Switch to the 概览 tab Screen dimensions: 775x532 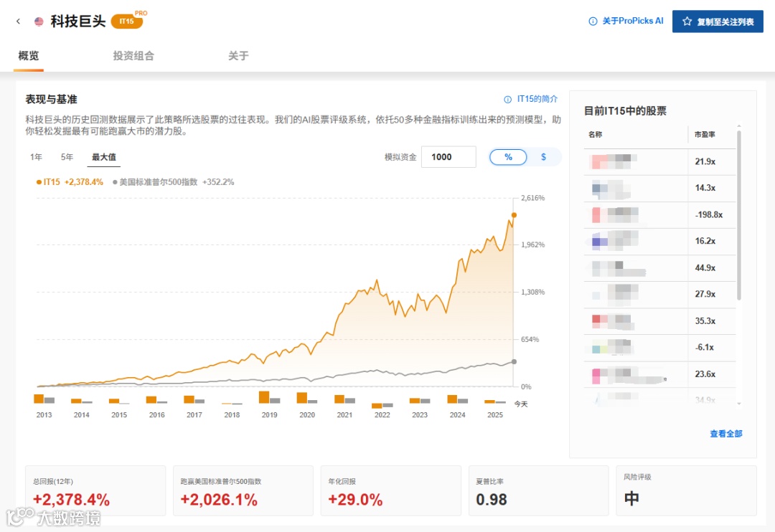29,56
